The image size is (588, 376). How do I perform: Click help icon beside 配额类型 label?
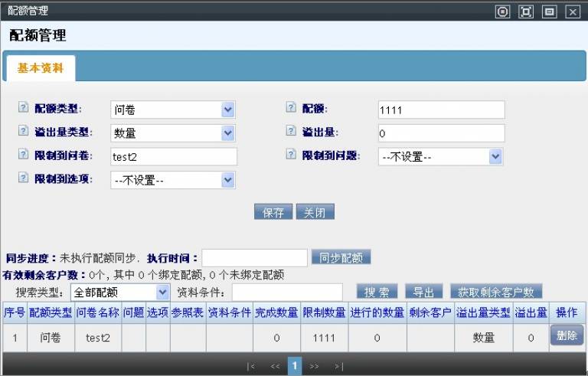coord(22,109)
